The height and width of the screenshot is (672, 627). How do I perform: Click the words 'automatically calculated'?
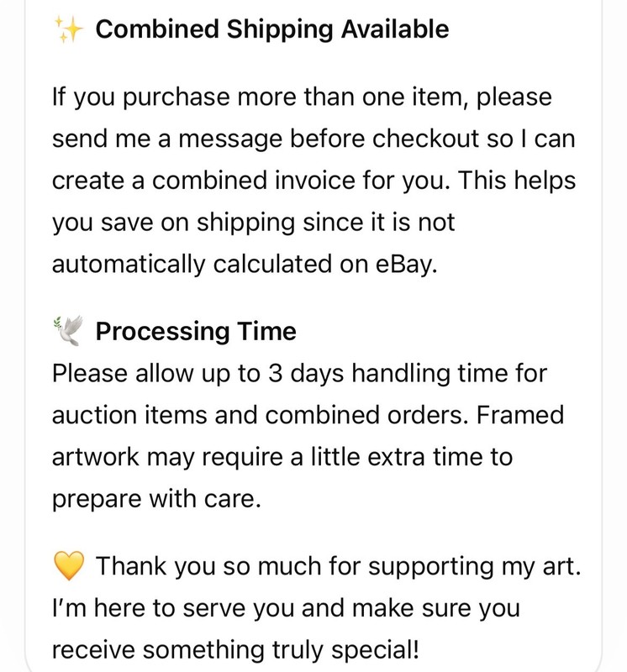pyautogui.click(x=192, y=264)
